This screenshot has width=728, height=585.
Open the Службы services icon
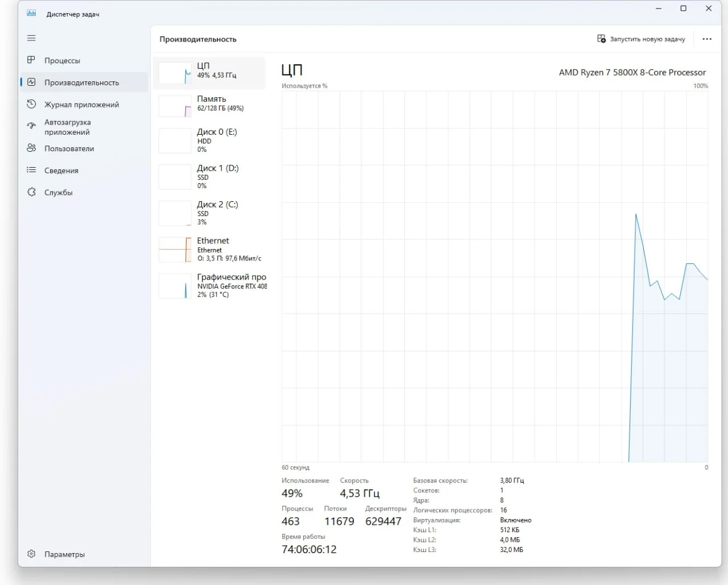point(31,192)
